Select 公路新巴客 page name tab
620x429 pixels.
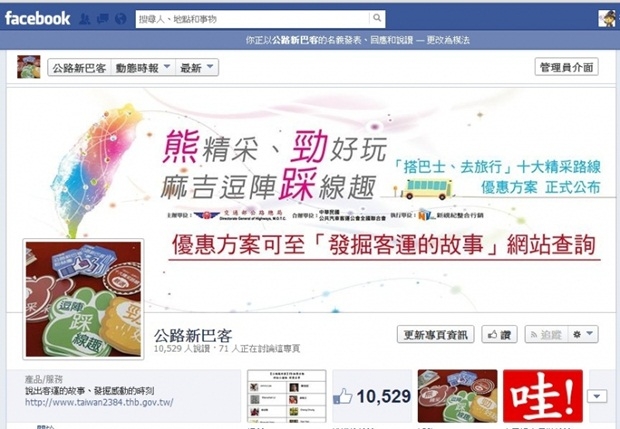click(79, 68)
